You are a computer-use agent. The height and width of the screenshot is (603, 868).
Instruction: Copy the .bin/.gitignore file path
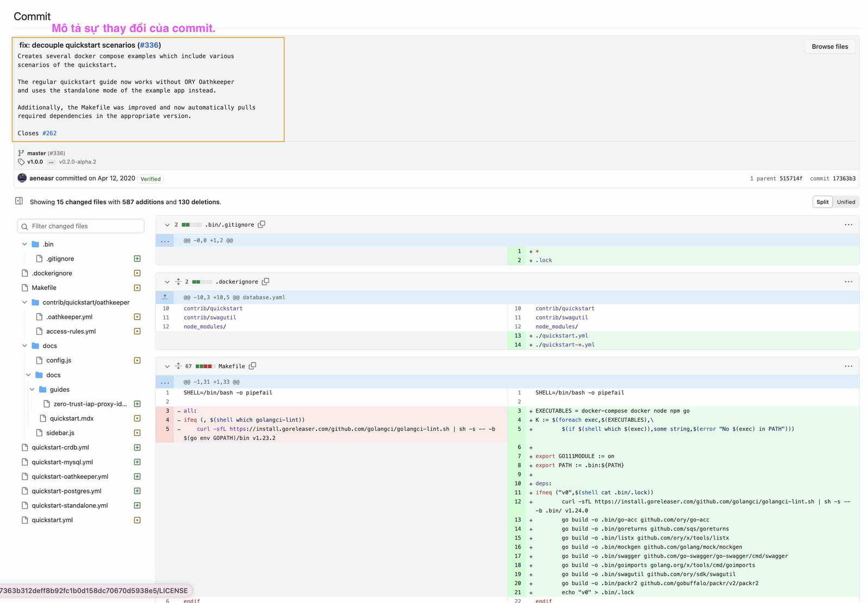tap(261, 224)
